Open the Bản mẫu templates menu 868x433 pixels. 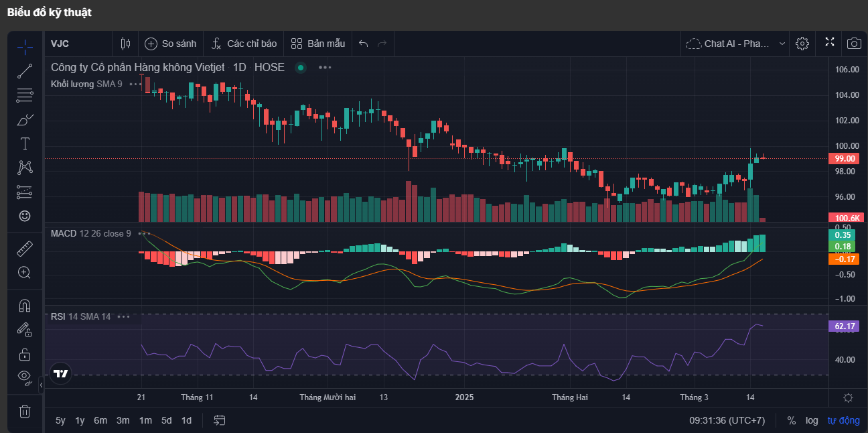tap(318, 44)
